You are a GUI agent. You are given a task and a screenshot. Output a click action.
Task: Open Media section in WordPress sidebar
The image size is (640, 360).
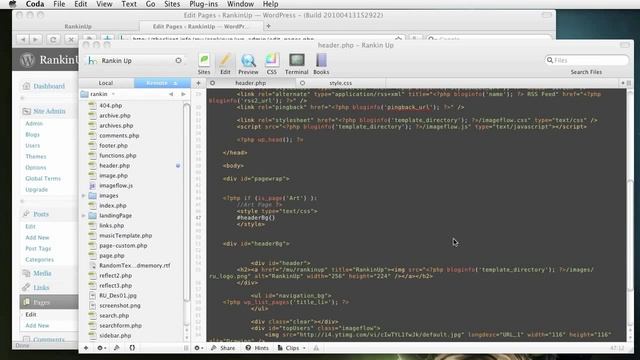[x=42, y=273]
